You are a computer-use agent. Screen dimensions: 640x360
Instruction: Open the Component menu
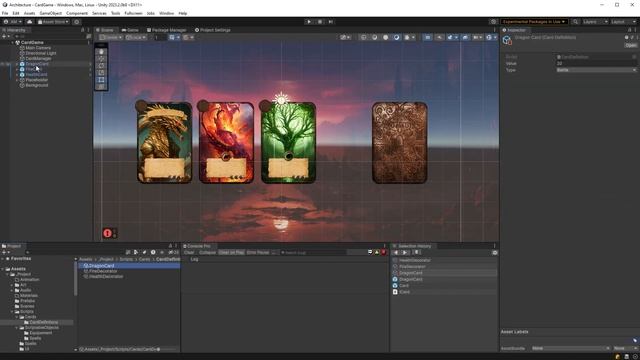pyautogui.click(x=77, y=13)
